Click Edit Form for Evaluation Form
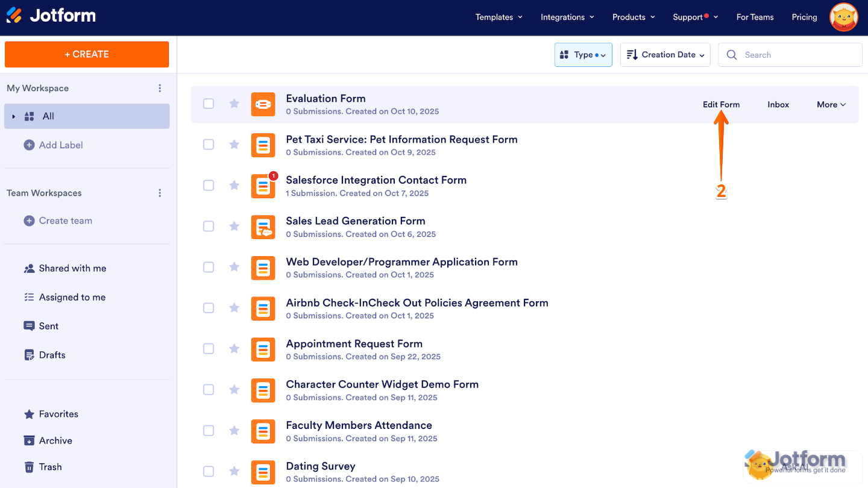The height and width of the screenshot is (488, 868). click(721, 104)
